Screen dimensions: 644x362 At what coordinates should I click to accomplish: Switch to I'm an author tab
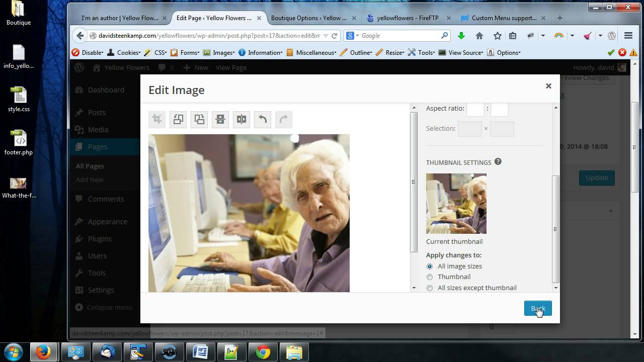pos(120,18)
